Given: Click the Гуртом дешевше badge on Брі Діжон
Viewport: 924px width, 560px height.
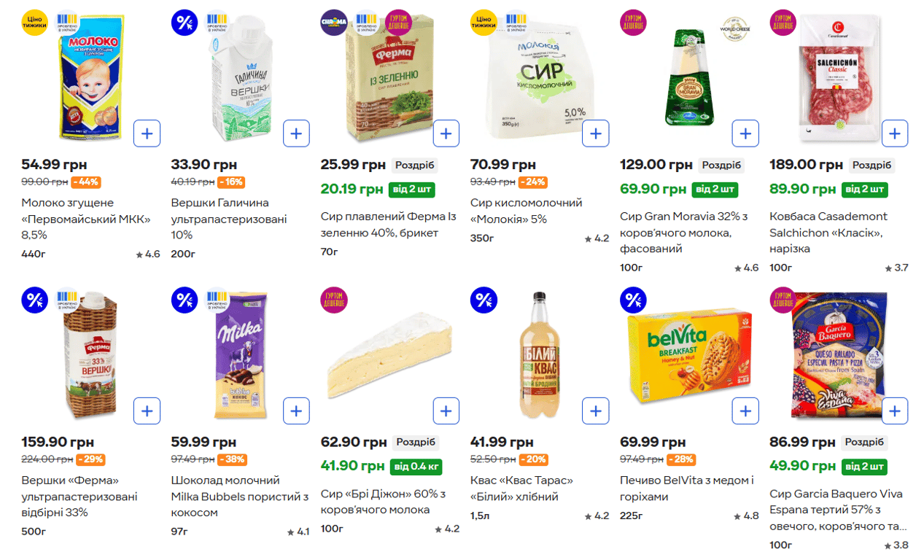Looking at the screenshot, I should coord(334,300).
